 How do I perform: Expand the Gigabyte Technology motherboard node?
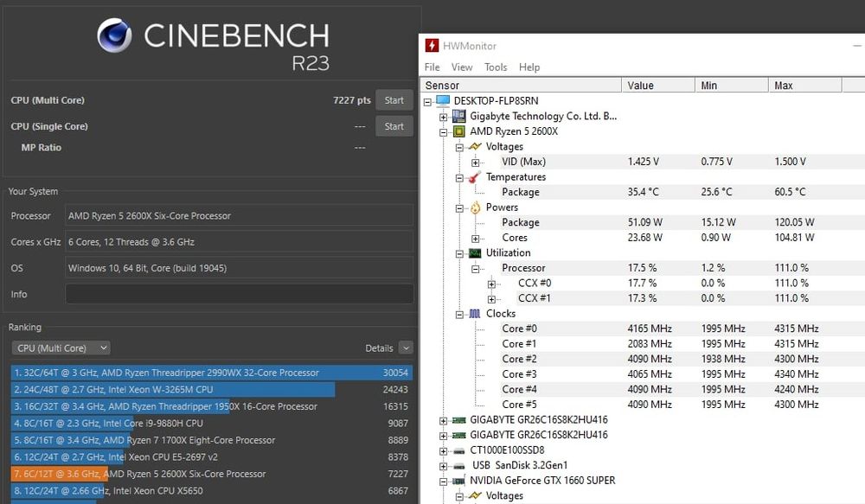click(444, 117)
